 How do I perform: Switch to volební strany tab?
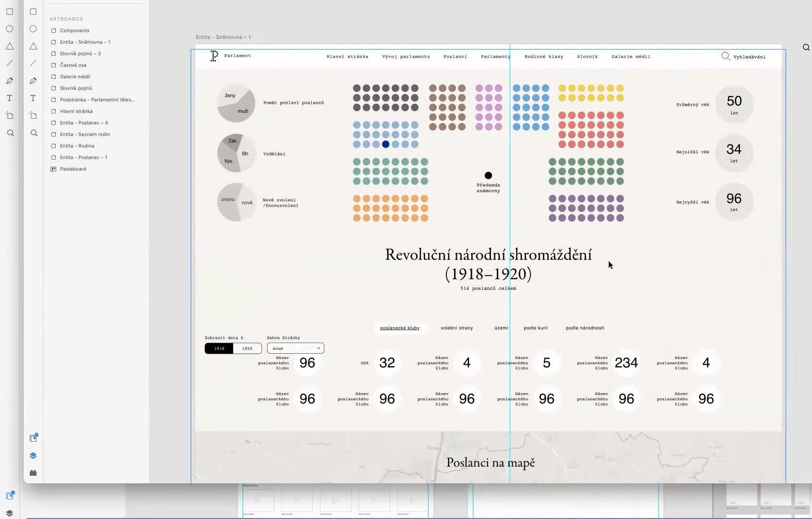click(456, 328)
